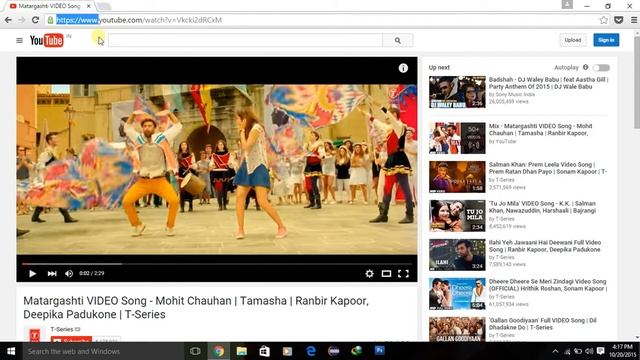
Task: Open T-Series channel name under video
Action: tap(62, 329)
